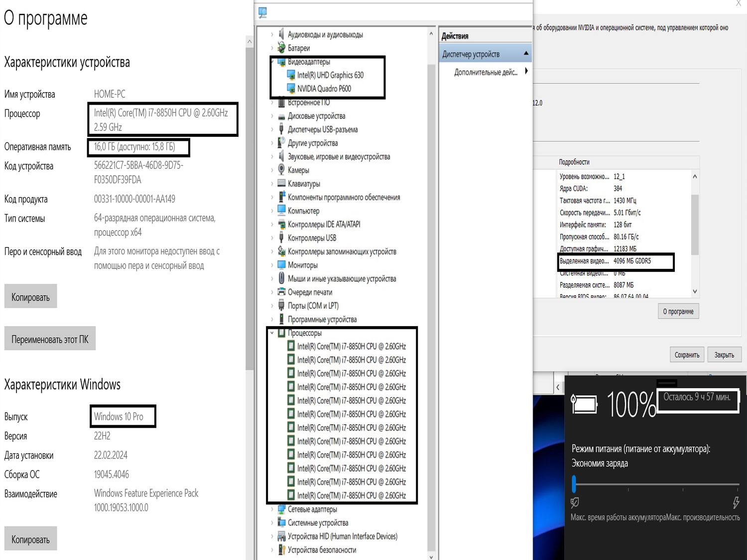Screen dimensions: 747x560
Task: Click the Intel(R) UHD Graphics 630 adapter icon
Action: click(x=291, y=75)
